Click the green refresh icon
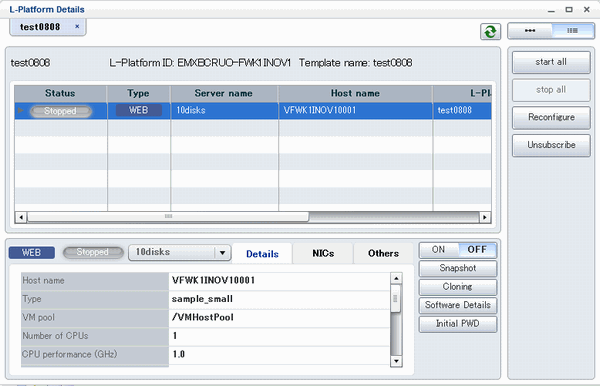The height and width of the screenshot is (386, 600). [x=490, y=31]
